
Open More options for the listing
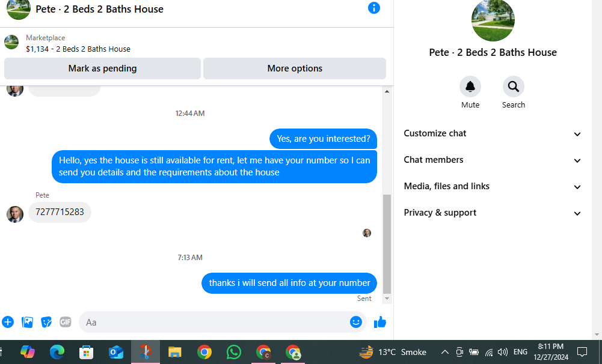tap(295, 68)
